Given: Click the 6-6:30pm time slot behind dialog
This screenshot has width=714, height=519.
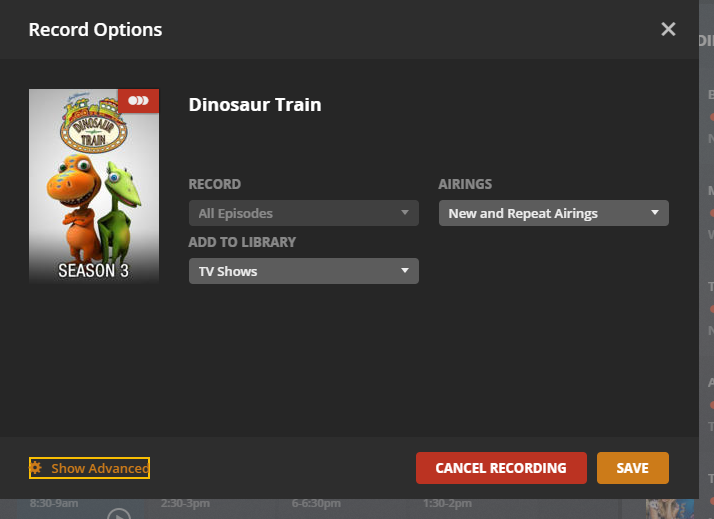Looking at the screenshot, I should pyautogui.click(x=316, y=504).
